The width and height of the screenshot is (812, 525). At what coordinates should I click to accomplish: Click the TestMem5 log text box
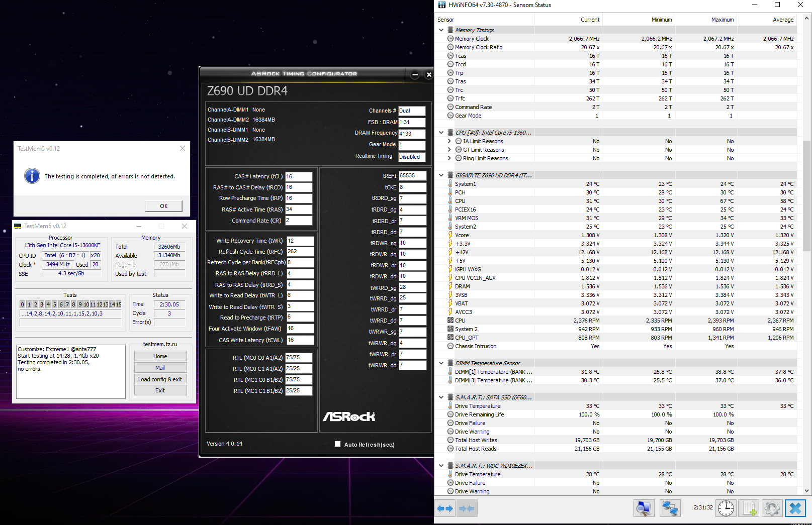(71, 372)
